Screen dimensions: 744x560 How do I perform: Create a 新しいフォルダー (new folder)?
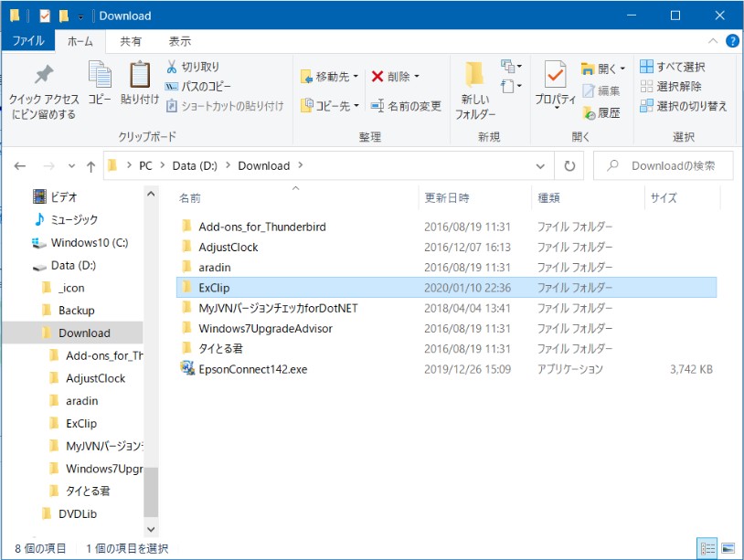[474, 87]
